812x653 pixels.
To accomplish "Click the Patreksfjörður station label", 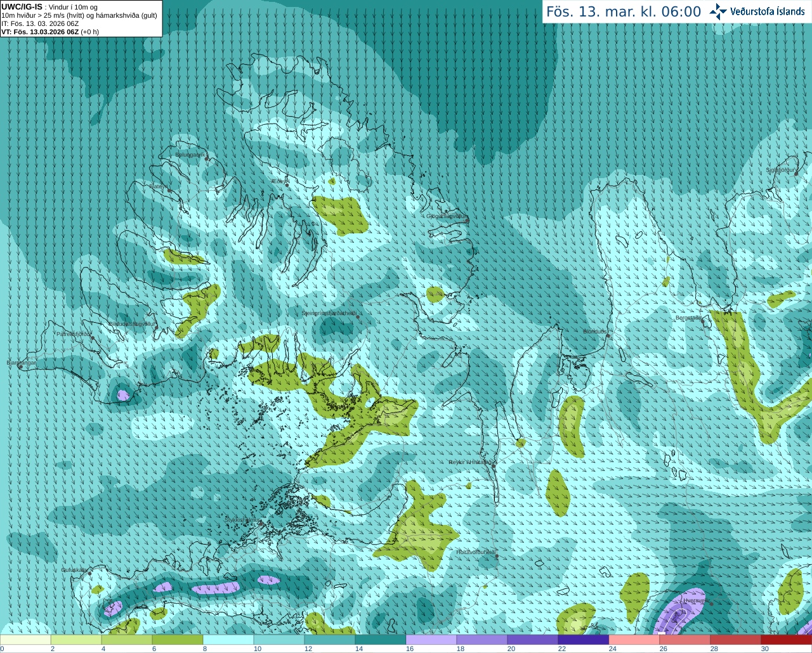I will 74,333.
